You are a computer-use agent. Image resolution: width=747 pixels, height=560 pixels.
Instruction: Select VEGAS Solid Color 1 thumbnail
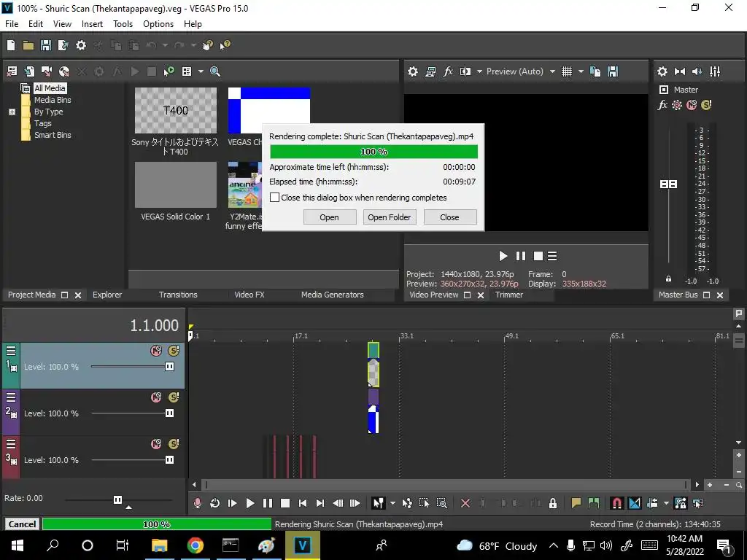(x=175, y=184)
